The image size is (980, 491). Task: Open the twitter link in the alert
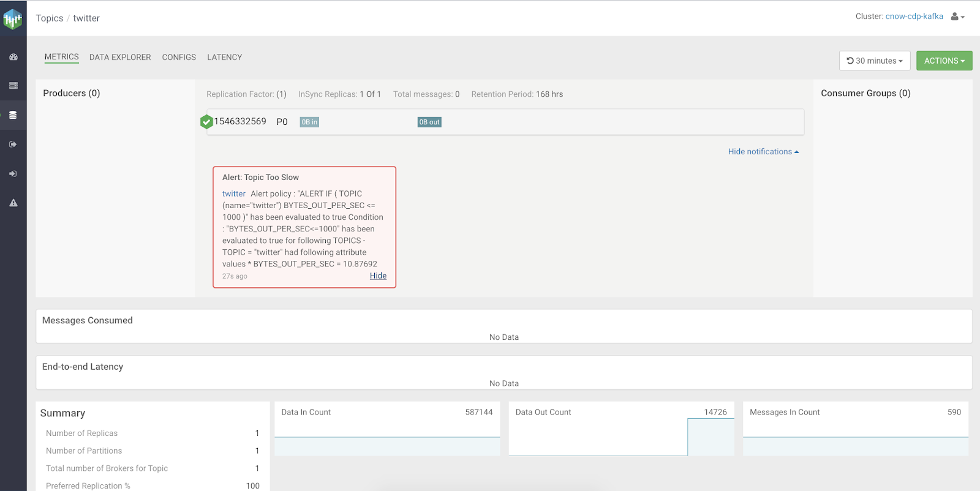234,193
